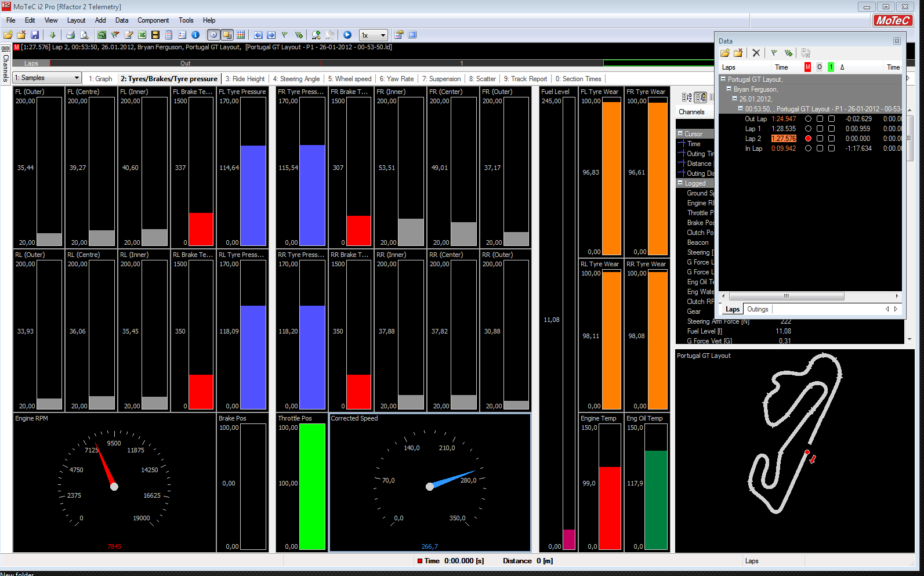This screenshot has width=924, height=576.
Task: Click the green download arrow toolbar icon
Action: click(52, 35)
